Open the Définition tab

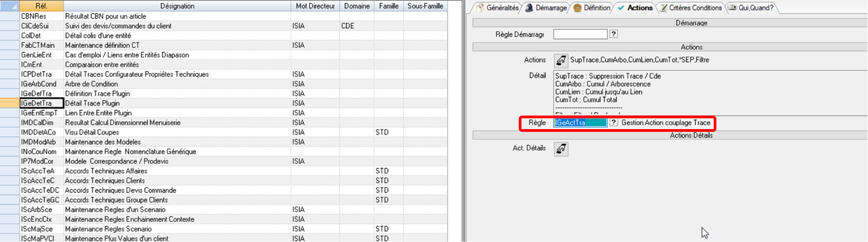pyautogui.click(x=592, y=8)
